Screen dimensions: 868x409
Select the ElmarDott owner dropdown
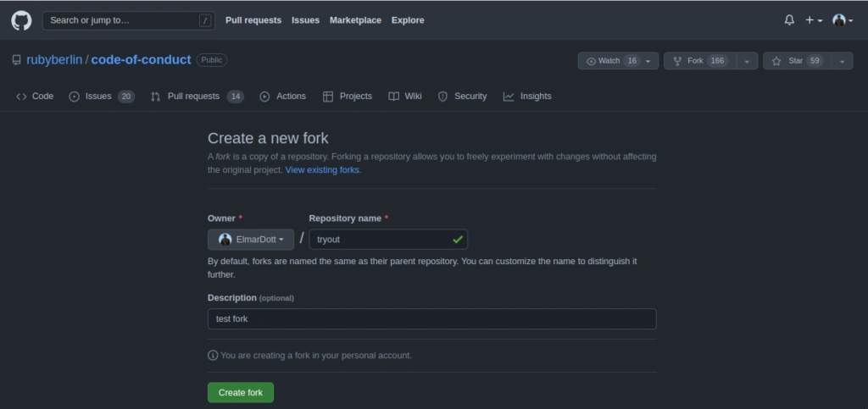(251, 240)
